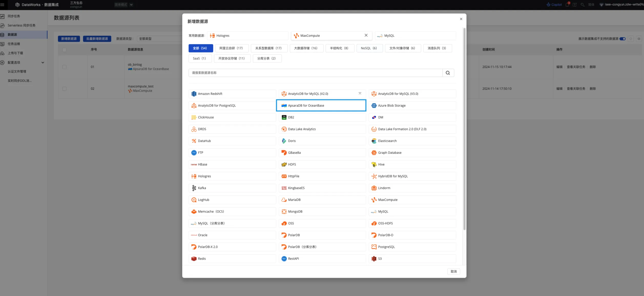Image resolution: width=644 pixels, height=296 pixels.
Task: Open 同步任务 in the sidebar
Action: click(14, 16)
